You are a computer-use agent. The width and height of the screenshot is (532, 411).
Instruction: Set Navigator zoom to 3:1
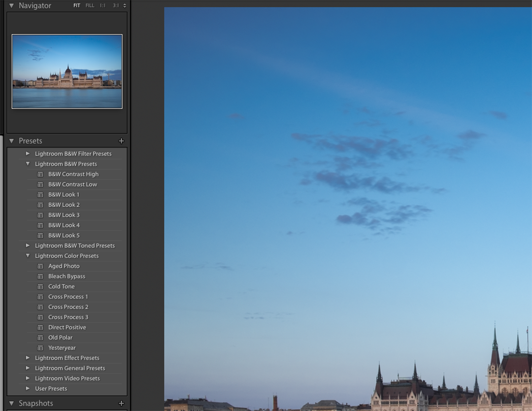[x=116, y=5]
